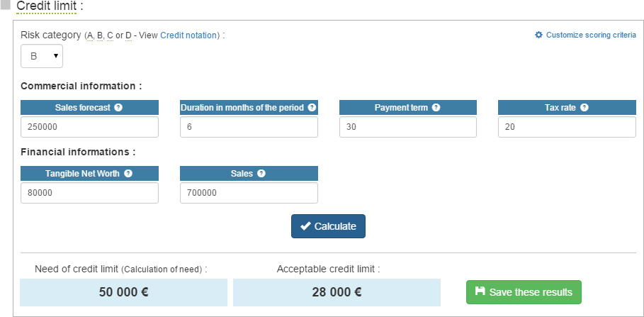Open the Credit notation link

point(190,35)
